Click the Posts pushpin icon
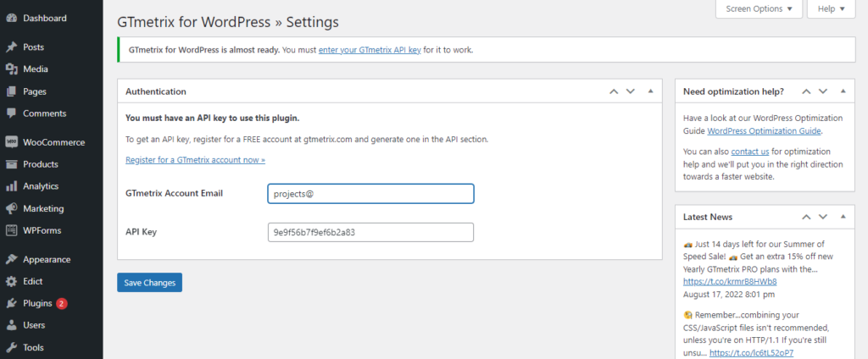Screen dimensions: 868x359 point(11,47)
